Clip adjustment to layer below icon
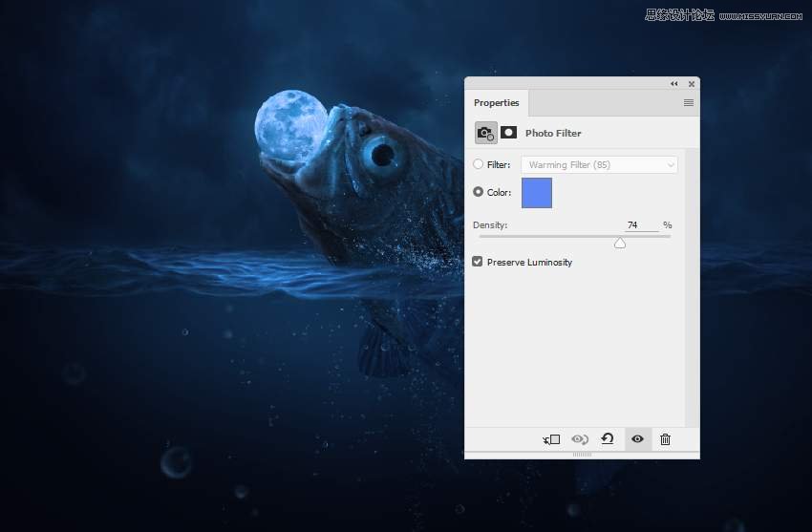The image size is (812, 532). point(551,439)
